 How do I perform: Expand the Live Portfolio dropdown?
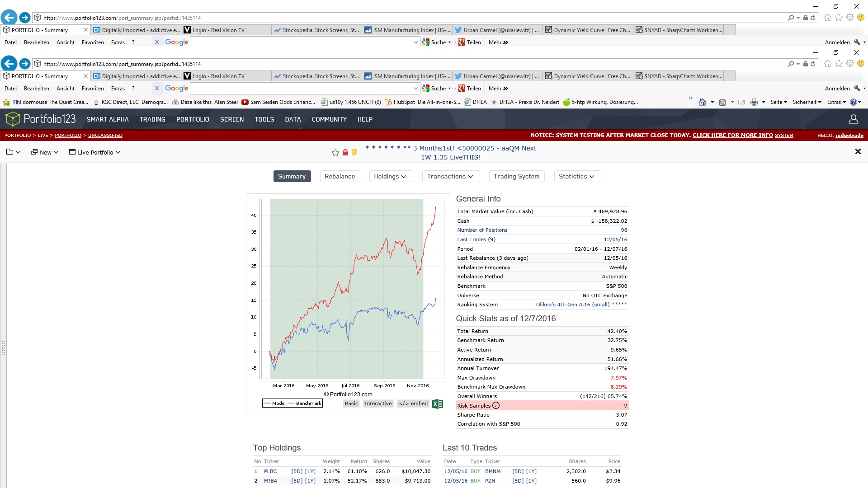(94, 152)
